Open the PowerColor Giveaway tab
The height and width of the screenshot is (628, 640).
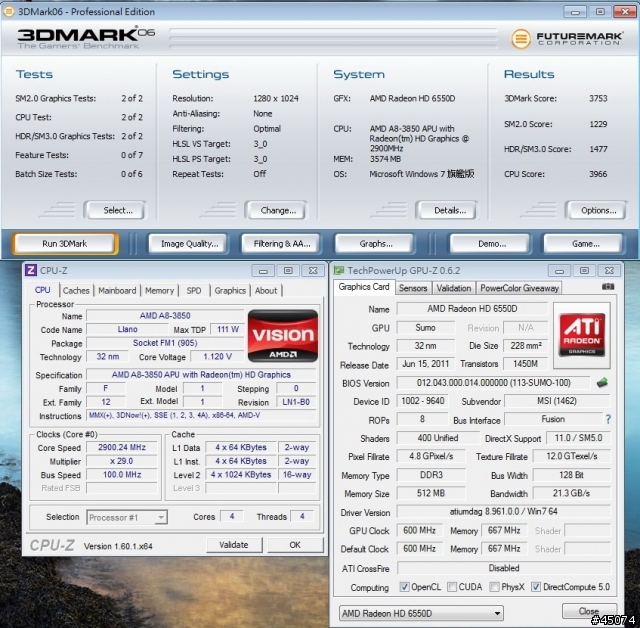click(519, 288)
